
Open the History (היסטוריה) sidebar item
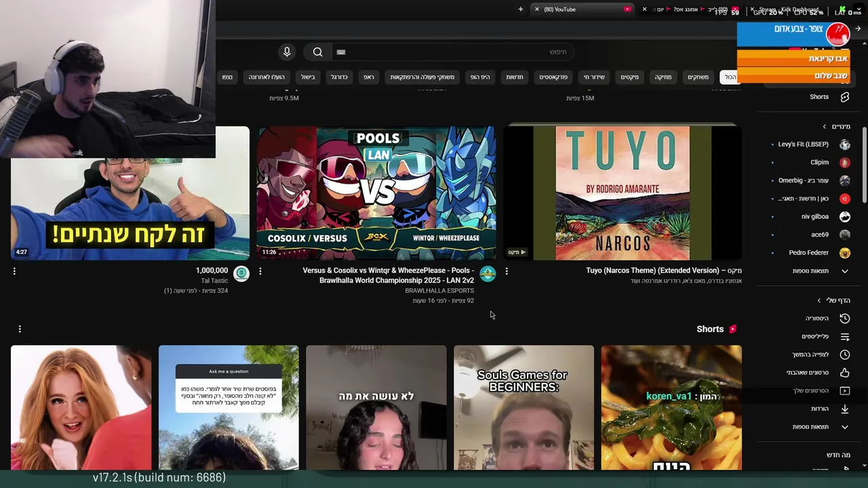827,319
